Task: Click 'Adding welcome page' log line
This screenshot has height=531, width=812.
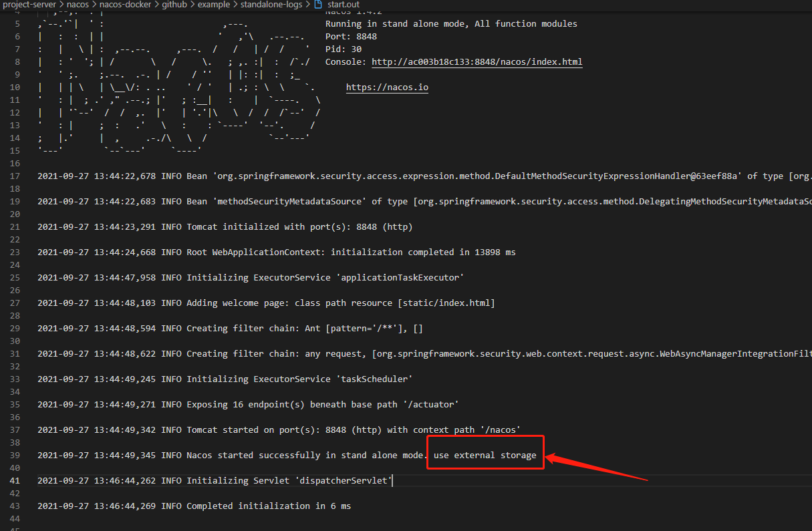Action: [x=266, y=303]
